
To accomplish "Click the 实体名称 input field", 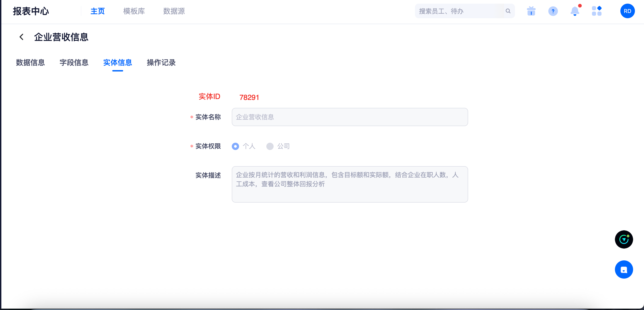I will coord(349,117).
